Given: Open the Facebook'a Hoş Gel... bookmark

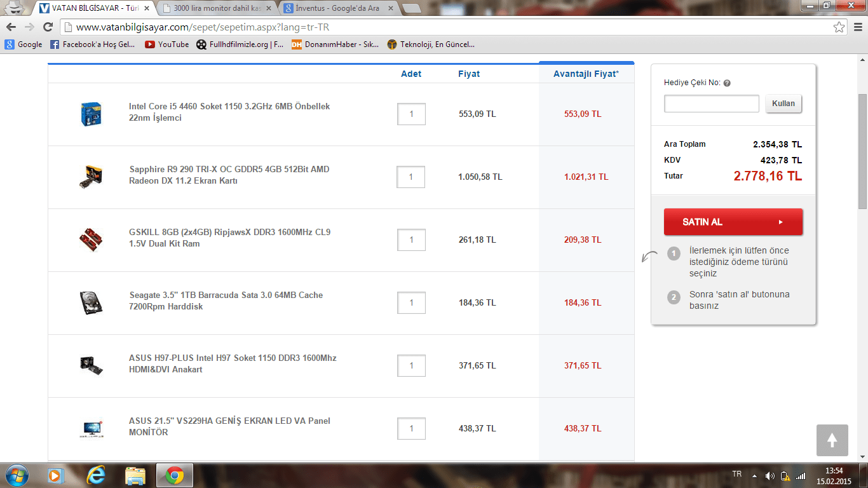Looking at the screenshot, I should 93,44.
